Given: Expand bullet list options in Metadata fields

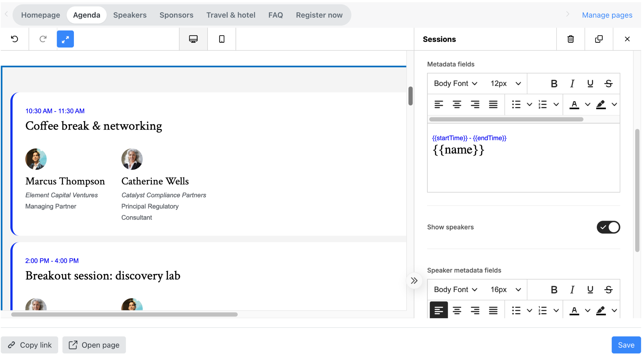Looking at the screenshot, I should (x=530, y=104).
